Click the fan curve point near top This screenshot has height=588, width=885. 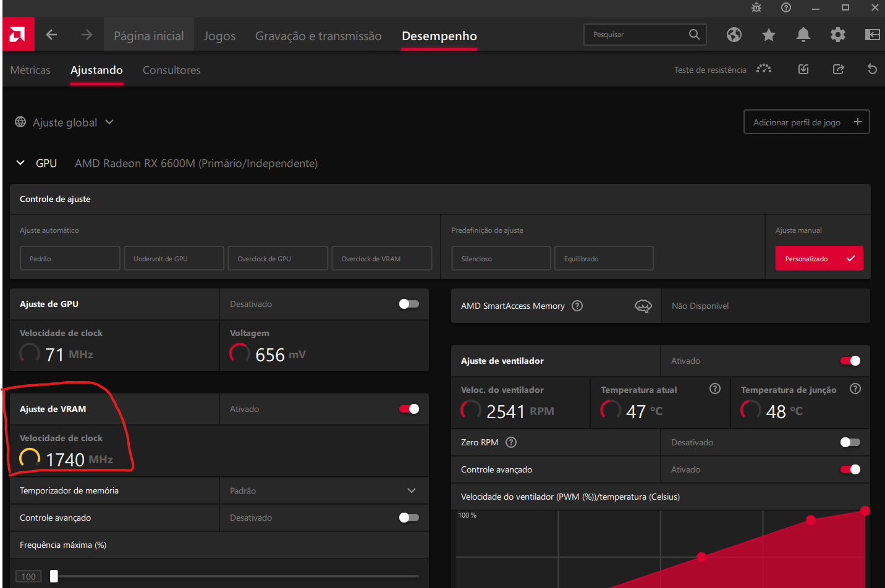811,520
